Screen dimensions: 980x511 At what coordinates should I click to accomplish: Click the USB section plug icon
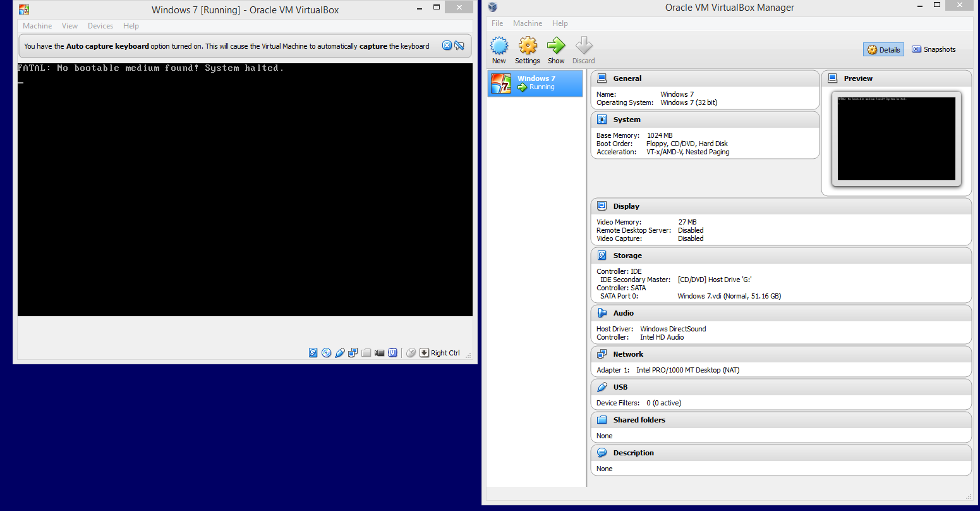point(602,387)
